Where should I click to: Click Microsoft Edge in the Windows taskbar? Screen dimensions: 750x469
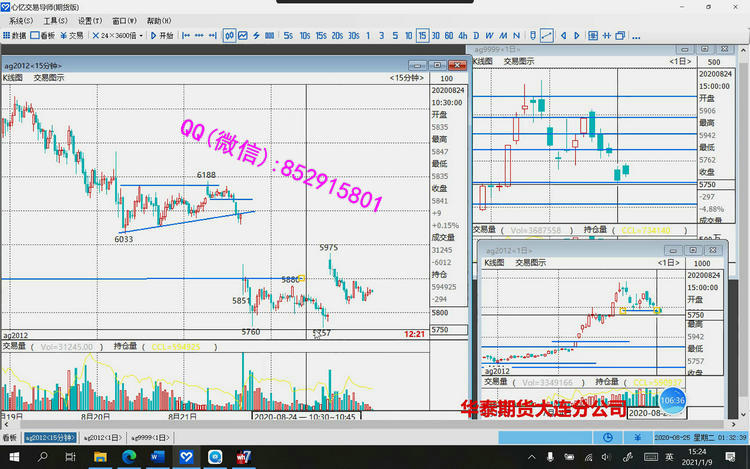click(129, 456)
